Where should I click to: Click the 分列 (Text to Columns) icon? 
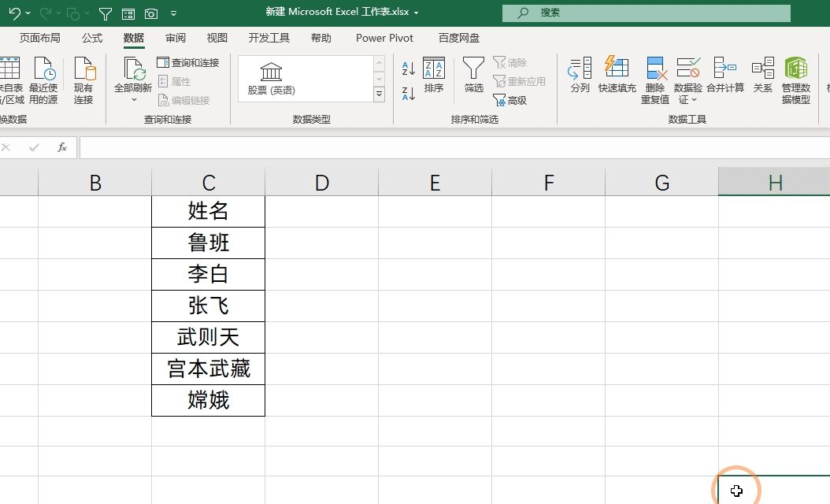[x=580, y=69]
